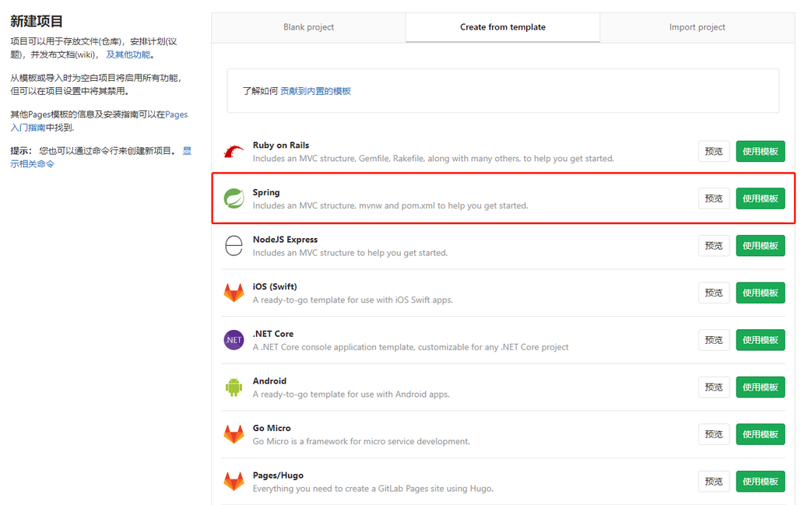The width and height of the screenshot is (812, 505).
Task: Preview the .NET Core template
Action: (x=714, y=339)
